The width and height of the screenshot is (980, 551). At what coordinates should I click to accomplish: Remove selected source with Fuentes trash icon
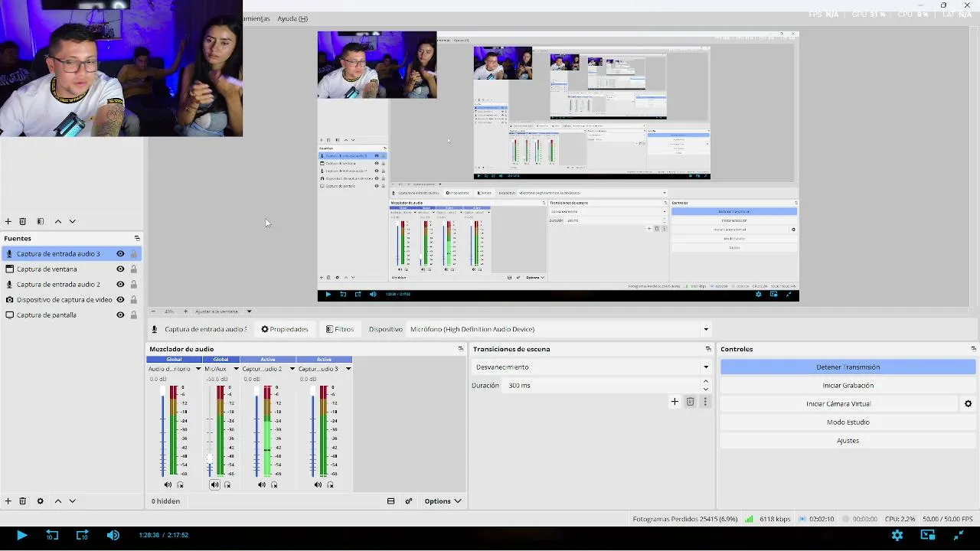click(23, 501)
